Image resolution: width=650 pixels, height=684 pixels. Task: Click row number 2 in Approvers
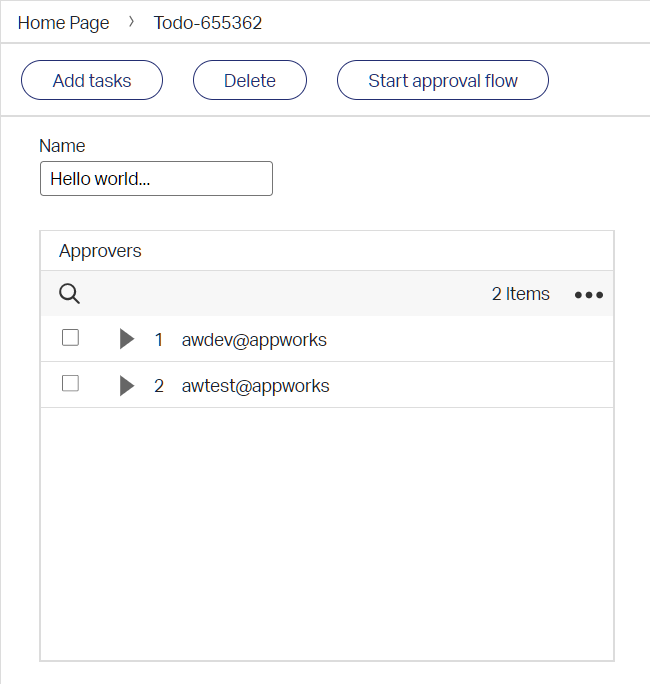click(x=159, y=386)
